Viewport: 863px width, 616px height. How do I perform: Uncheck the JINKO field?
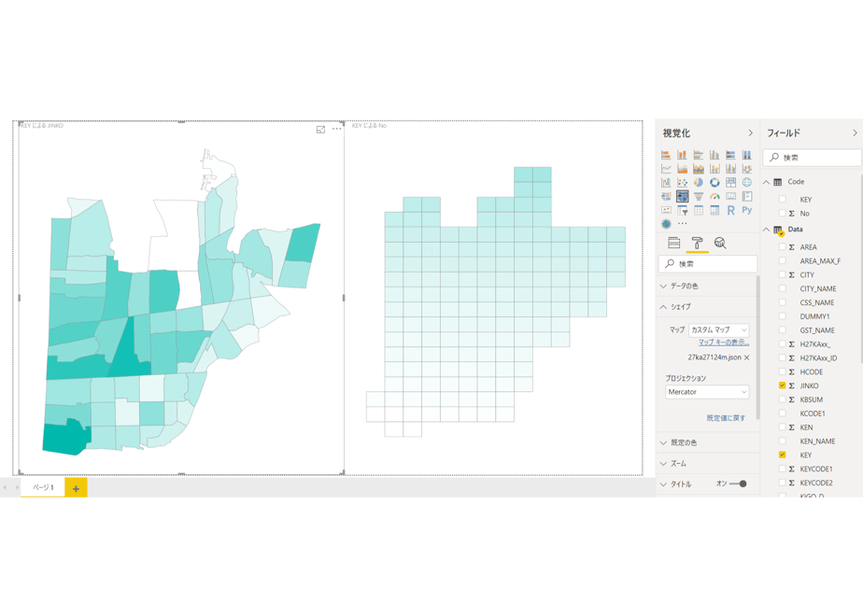coord(782,385)
